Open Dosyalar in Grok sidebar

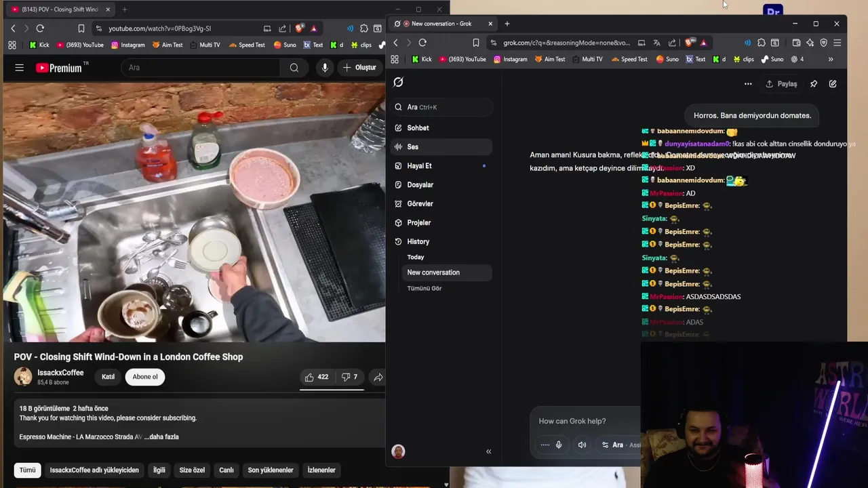pos(441,185)
